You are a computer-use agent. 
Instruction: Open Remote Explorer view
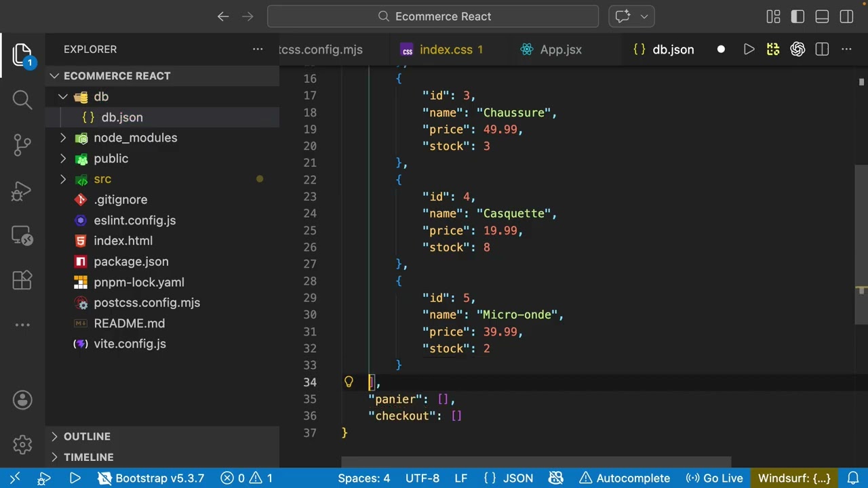[x=22, y=235]
